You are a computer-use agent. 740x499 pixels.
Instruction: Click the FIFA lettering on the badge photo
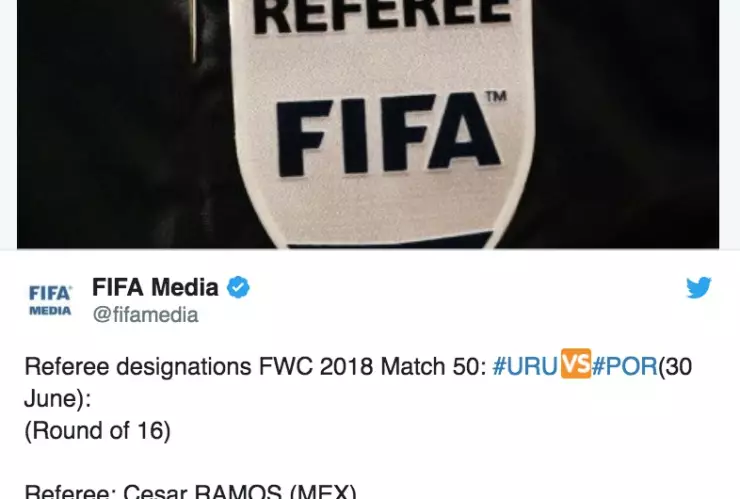(x=388, y=136)
